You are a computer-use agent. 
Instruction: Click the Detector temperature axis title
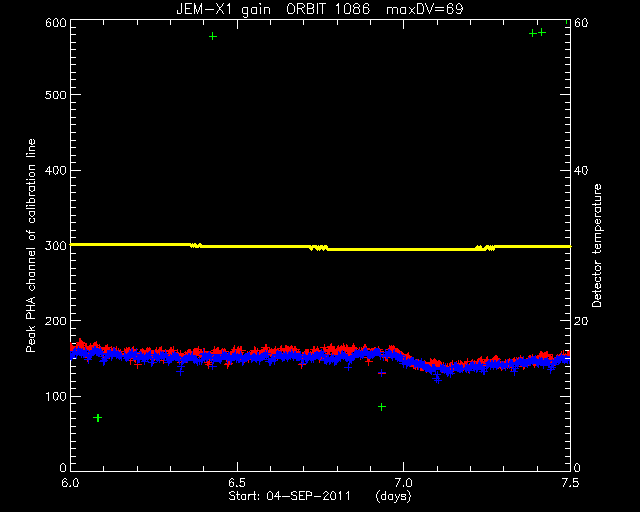tap(597, 246)
